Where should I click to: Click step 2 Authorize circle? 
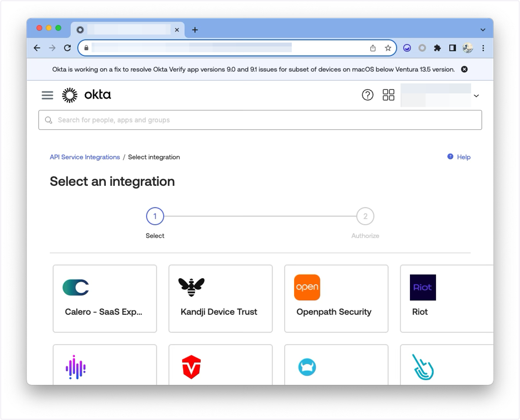(365, 216)
